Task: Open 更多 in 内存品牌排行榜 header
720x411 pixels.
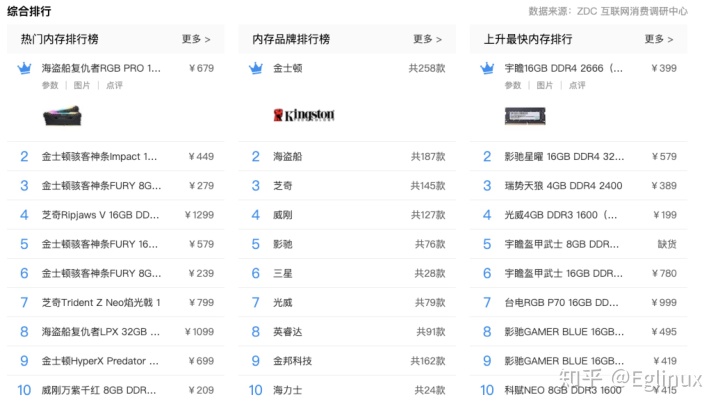Action: 428,39
